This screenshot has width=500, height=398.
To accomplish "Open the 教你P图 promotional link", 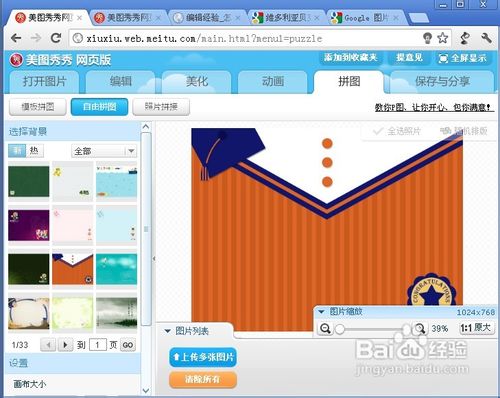I will pos(434,107).
